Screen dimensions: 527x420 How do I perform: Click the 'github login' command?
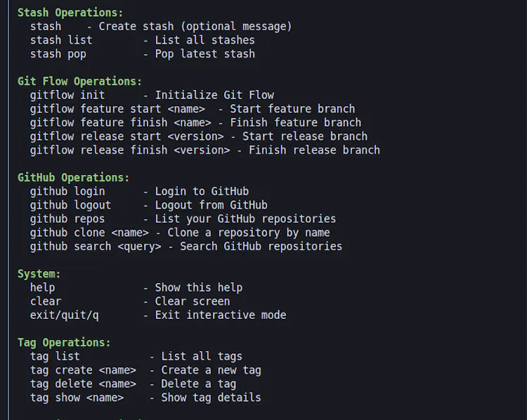tap(67, 192)
